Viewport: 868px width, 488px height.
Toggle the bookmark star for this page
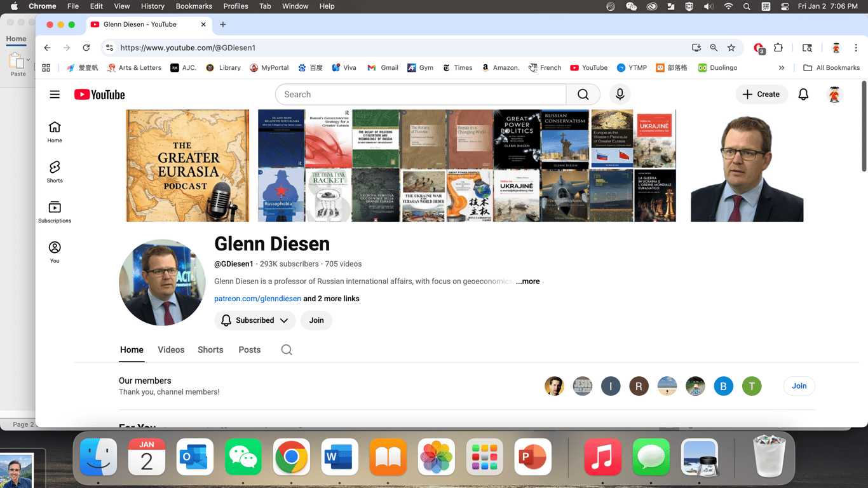pos(731,48)
